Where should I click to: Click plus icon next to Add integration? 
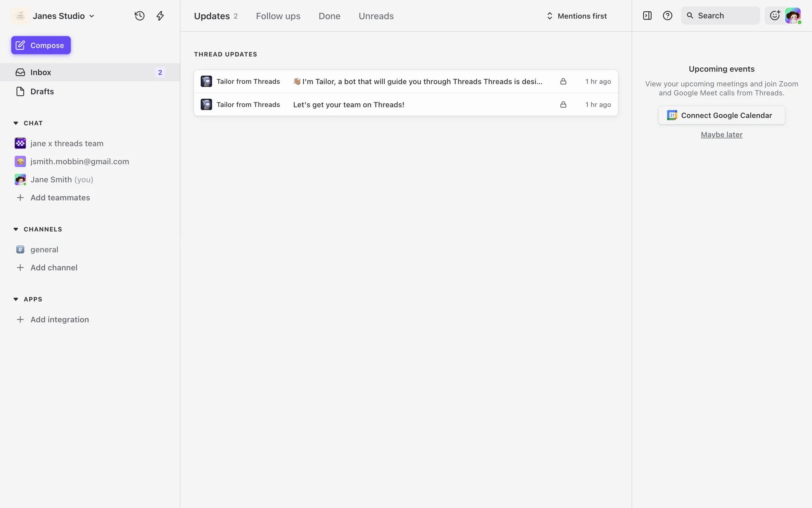click(20, 320)
